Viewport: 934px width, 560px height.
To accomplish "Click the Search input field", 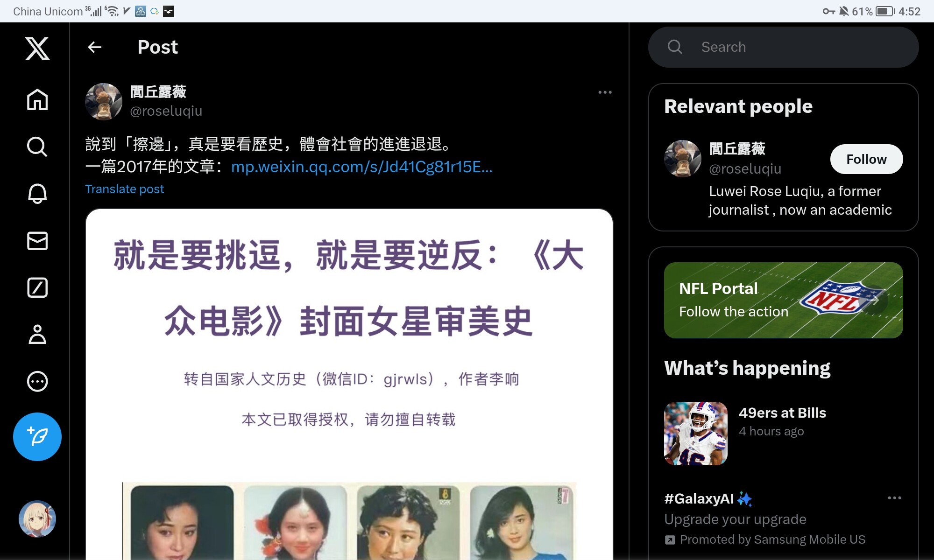I will pyautogui.click(x=794, y=47).
